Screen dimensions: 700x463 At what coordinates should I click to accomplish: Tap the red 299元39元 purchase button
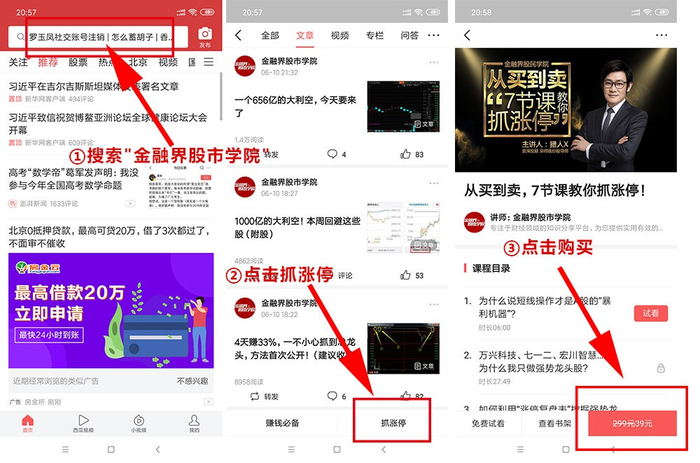632,423
